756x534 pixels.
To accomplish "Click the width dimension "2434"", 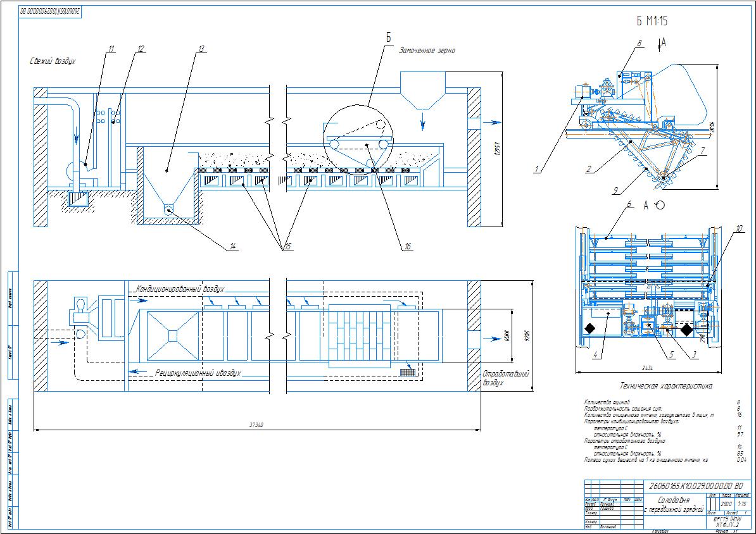I will tap(647, 368).
